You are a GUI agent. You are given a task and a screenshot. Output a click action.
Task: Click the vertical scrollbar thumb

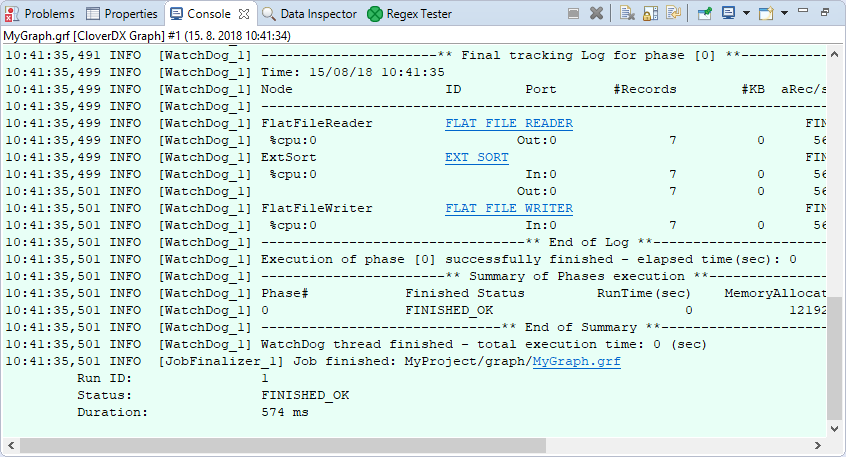(x=835, y=357)
